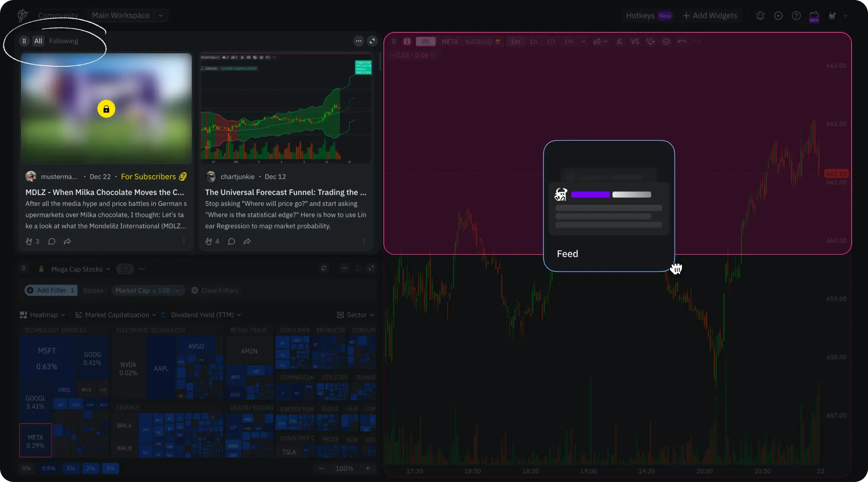Share the chartjunkie forecast post
The height and width of the screenshot is (482, 868).
coord(247,241)
